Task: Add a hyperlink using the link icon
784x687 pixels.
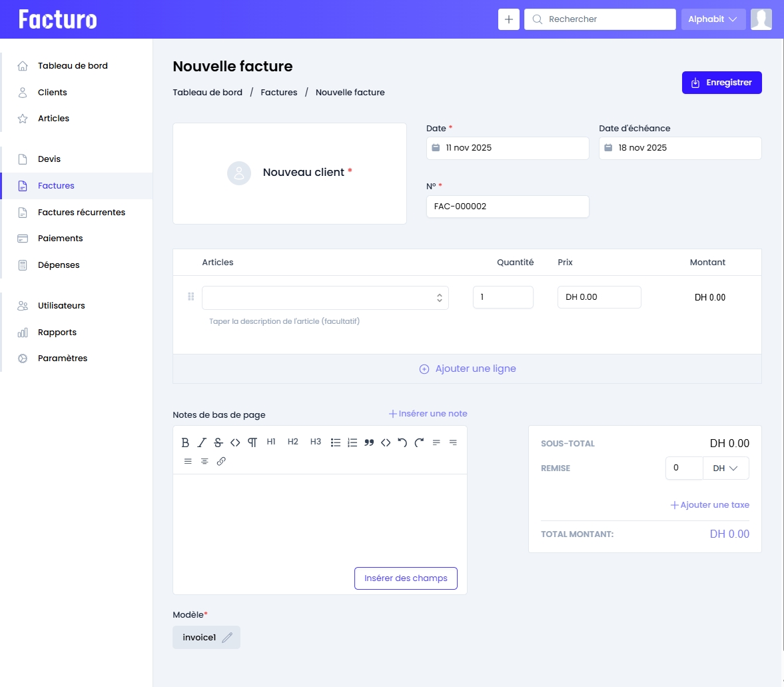Action: click(221, 461)
